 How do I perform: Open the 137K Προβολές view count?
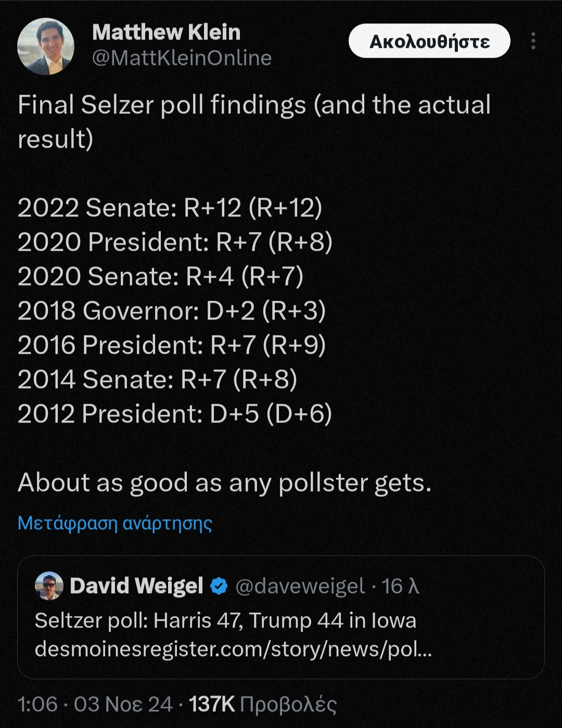click(263, 705)
